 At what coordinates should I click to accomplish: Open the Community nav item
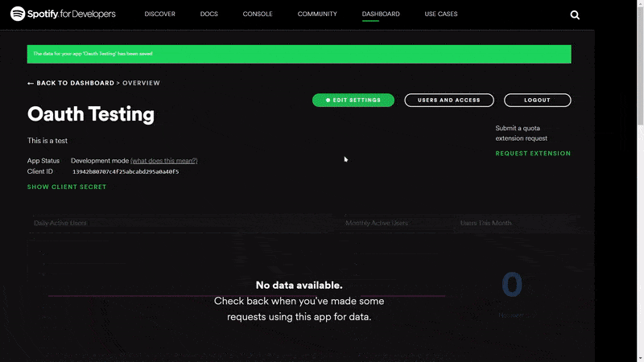pos(317,14)
